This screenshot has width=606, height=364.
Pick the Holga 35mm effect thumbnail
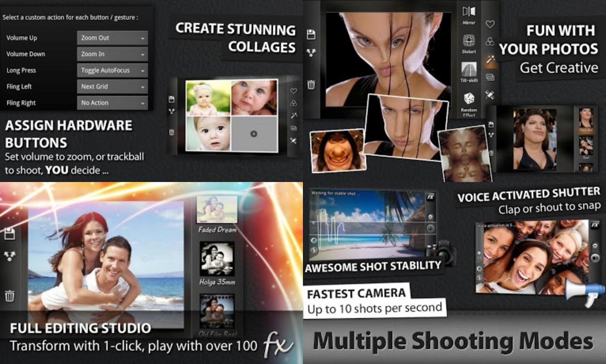217,259
